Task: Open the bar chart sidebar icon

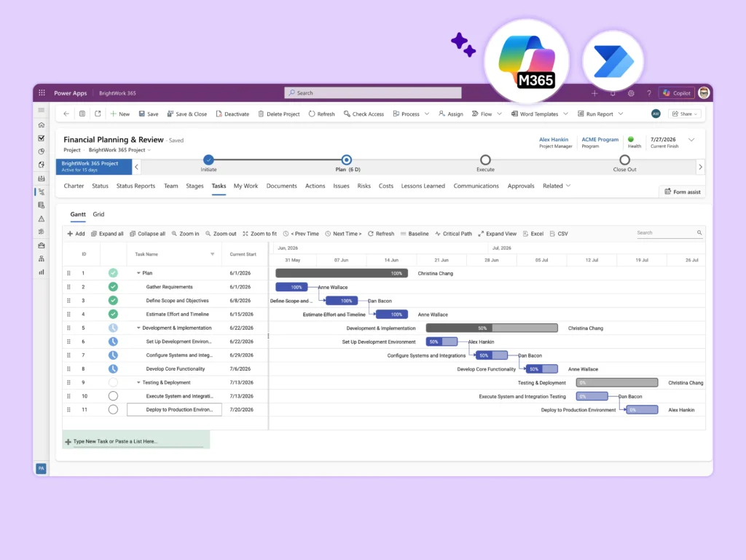Action: (x=42, y=272)
